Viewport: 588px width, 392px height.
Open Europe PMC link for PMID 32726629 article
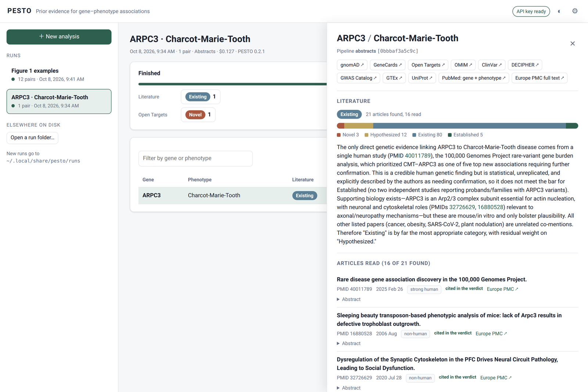pos(496,378)
